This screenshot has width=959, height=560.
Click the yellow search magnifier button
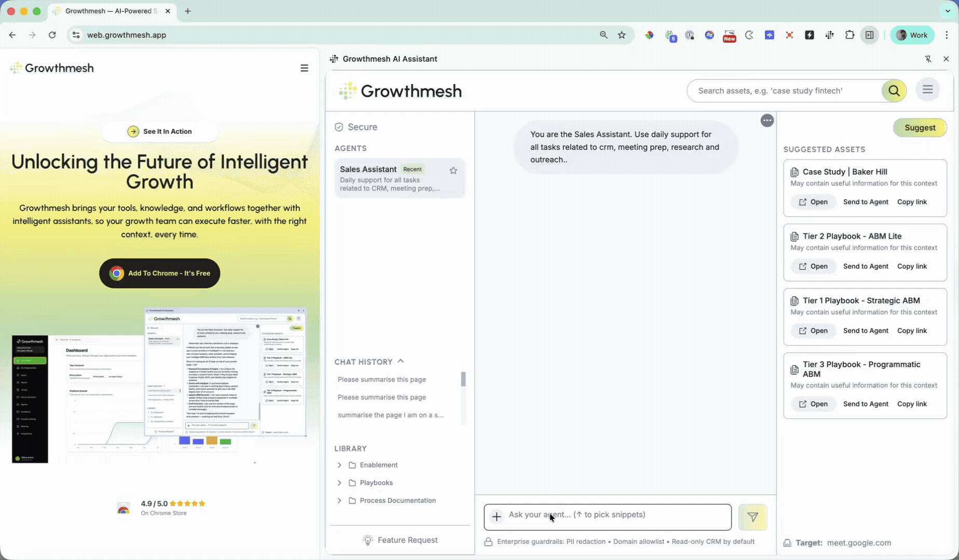click(894, 91)
